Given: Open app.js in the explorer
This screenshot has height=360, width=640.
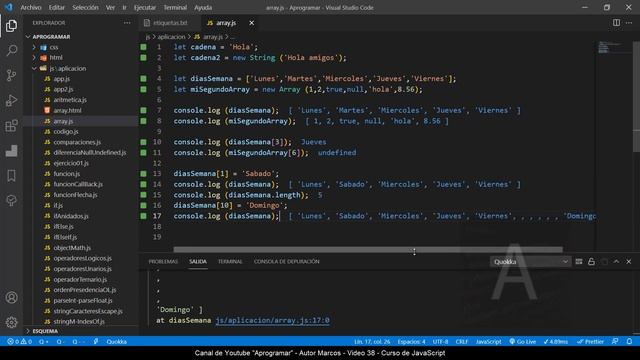Looking at the screenshot, I should click(x=62, y=79).
